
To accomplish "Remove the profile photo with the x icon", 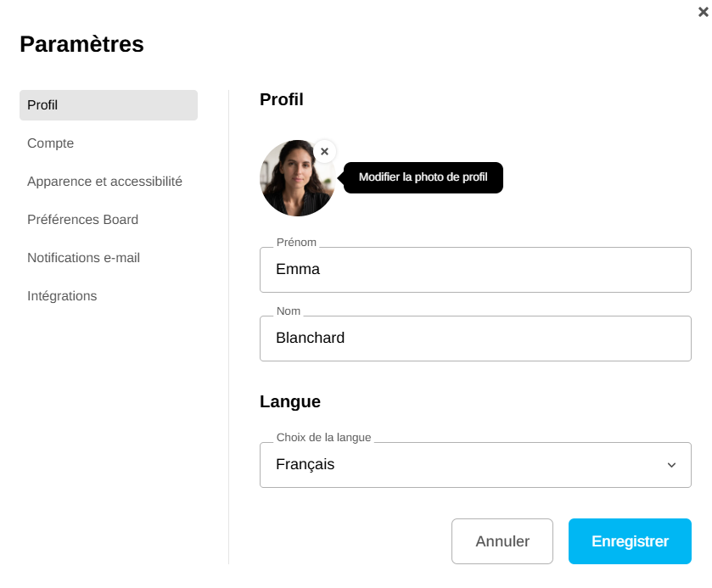I will 324,151.
